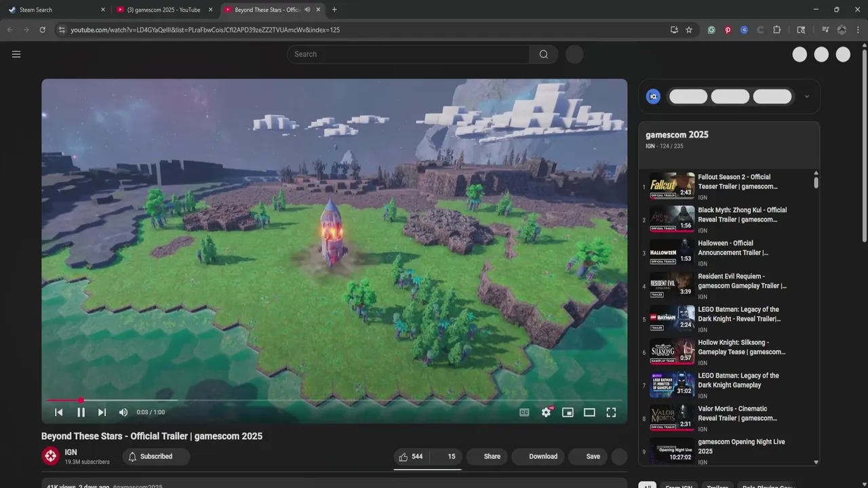Open the IGN channel name link
Image resolution: width=868 pixels, height=488 pixels.
[71, 452]
